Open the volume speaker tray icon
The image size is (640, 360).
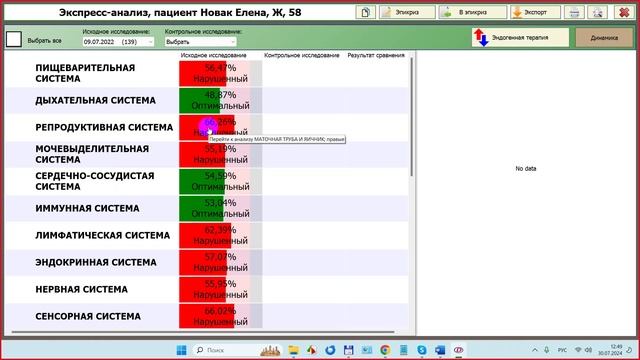click(x=589, y=350)
